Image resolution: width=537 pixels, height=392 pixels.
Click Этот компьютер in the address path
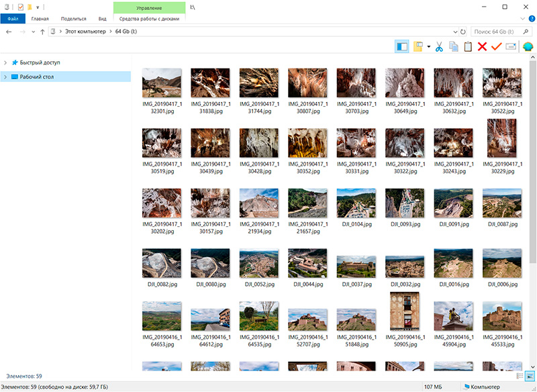tap(85, 32)
